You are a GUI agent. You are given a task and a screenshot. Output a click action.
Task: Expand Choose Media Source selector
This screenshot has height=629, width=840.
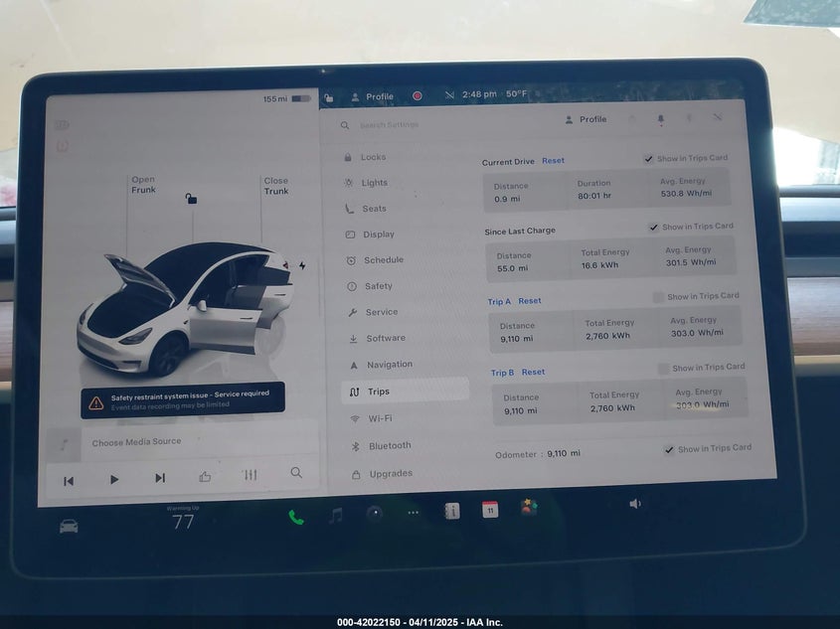pos(137,442)
